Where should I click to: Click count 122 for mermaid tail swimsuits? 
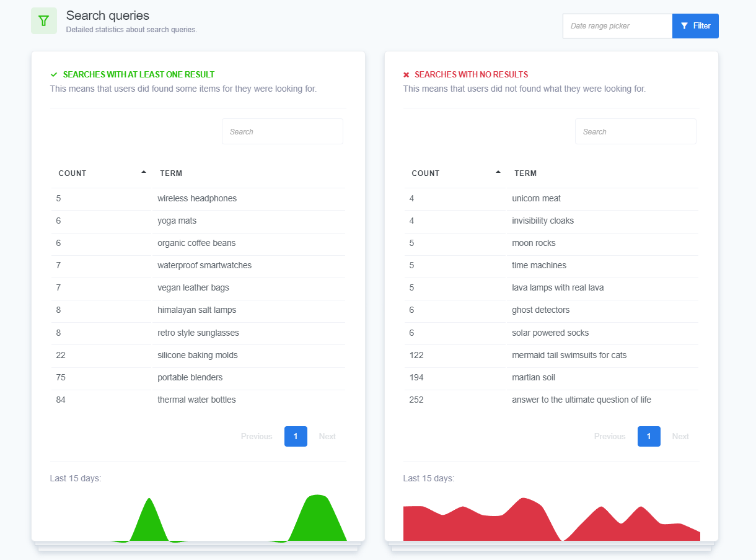click(416, 355)
